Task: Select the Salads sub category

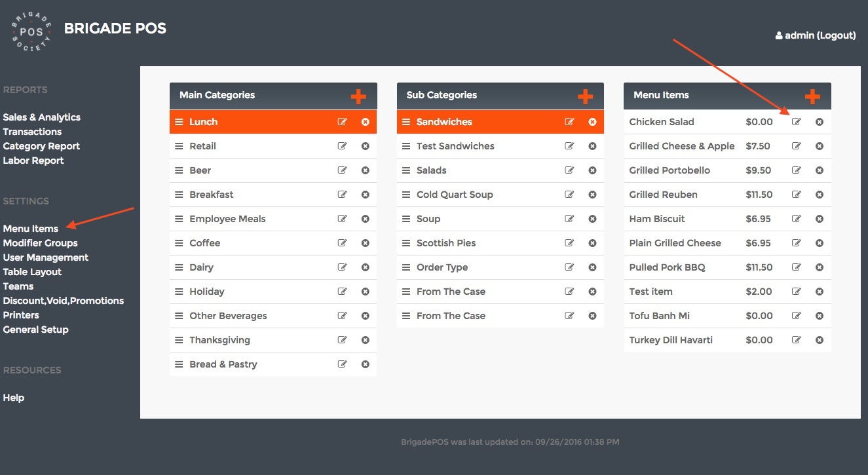Action: click(x=432, y=170)
